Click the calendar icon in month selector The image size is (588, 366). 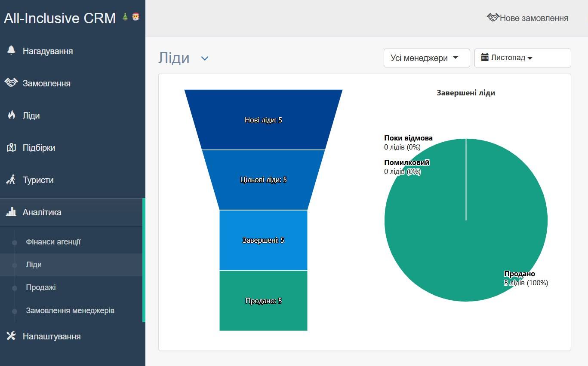pyautogui.click(x=485, y=58)
